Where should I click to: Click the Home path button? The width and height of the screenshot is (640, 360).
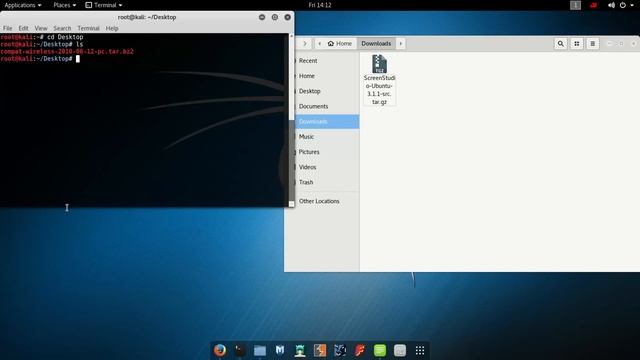coord(340,43)
